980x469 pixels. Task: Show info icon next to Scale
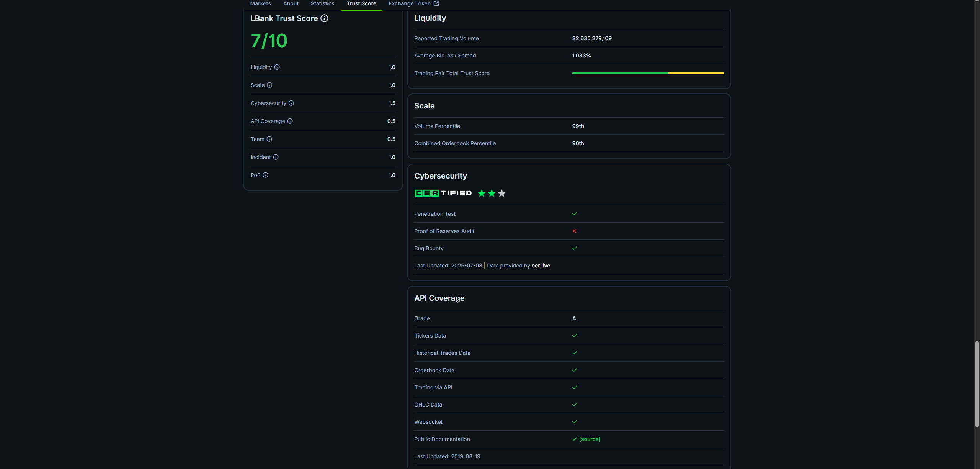269,85
